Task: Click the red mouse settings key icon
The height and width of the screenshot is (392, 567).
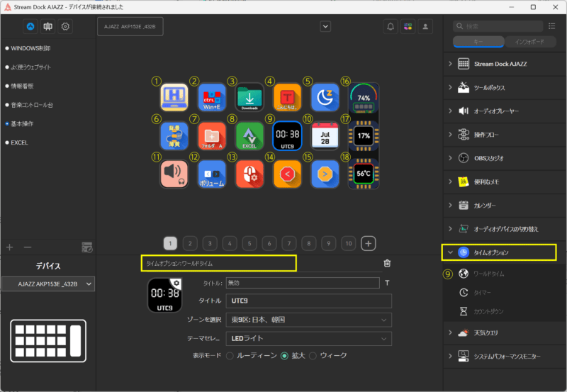Action: pos(249,174)
